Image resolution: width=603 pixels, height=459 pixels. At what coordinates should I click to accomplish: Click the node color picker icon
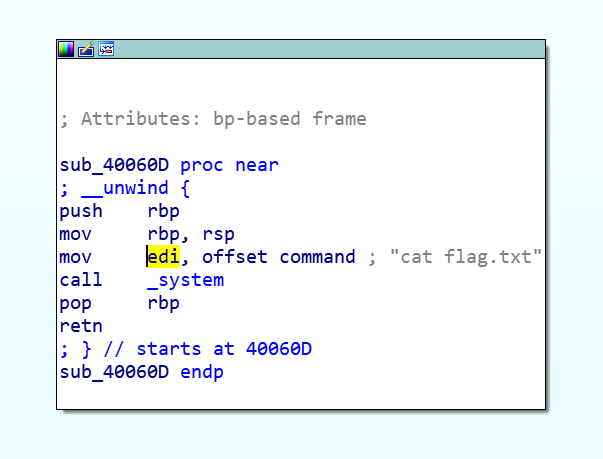[x=66, y=49]
